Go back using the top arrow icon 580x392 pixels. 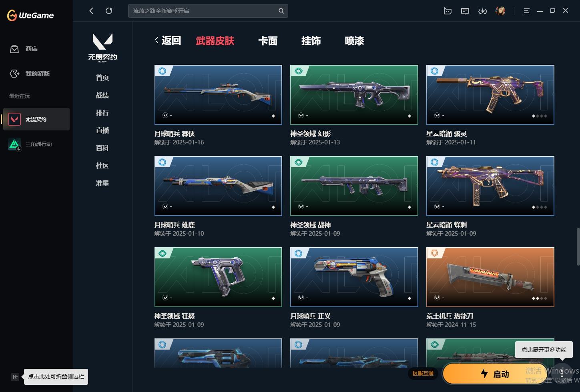click(91, 11)
